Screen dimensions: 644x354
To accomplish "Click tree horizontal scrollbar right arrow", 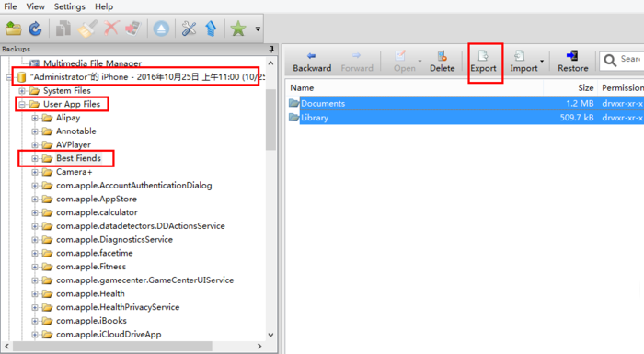I will click(x=259, y=347).
